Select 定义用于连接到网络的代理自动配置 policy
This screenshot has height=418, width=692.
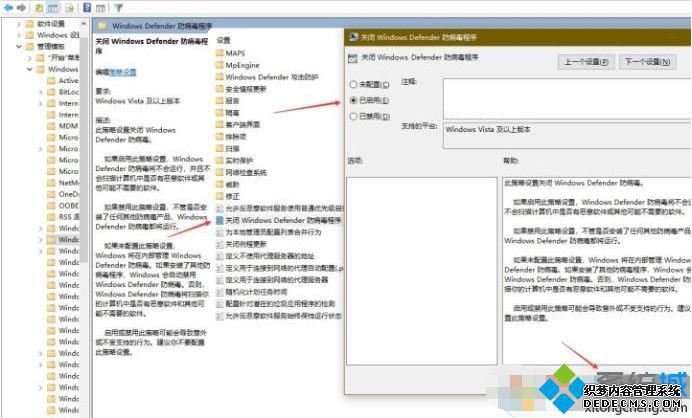tap(279, 268)
